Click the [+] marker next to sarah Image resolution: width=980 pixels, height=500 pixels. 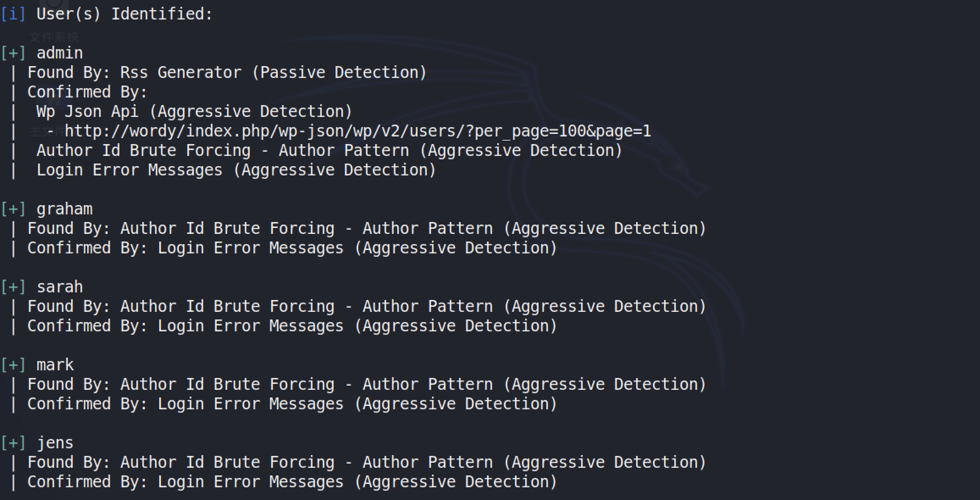13,287
